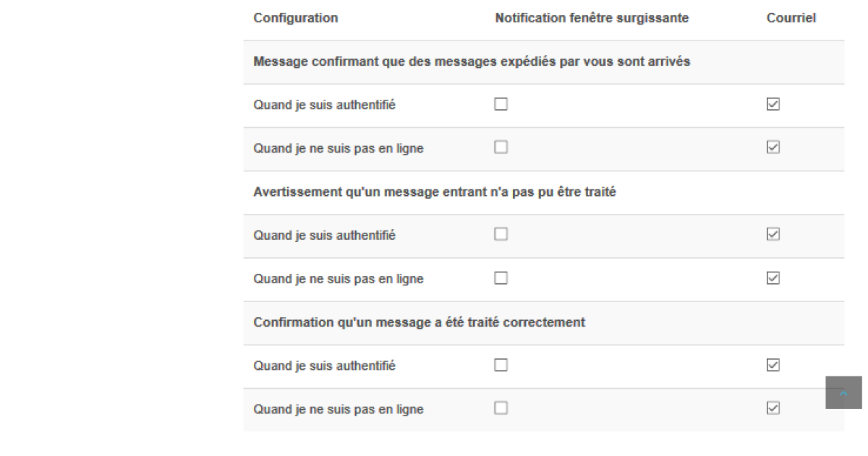The height and width of the screenshot is (456, 868).
Task: Uncheck Courriel for Confirmation traité when offline
Action: click(773, 408)
